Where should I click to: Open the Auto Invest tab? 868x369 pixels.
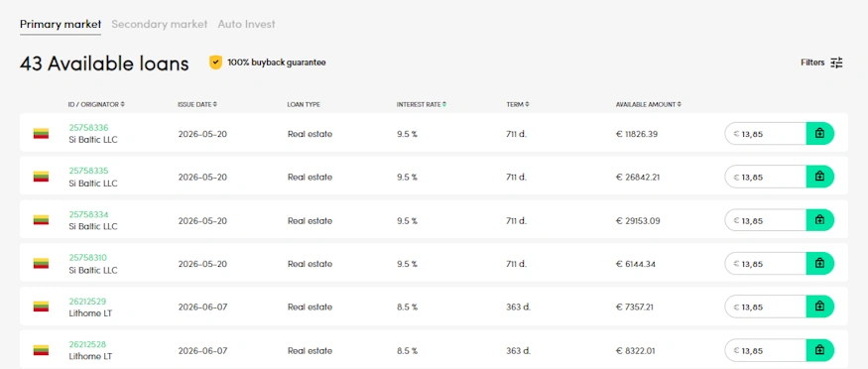click(246, 25)
